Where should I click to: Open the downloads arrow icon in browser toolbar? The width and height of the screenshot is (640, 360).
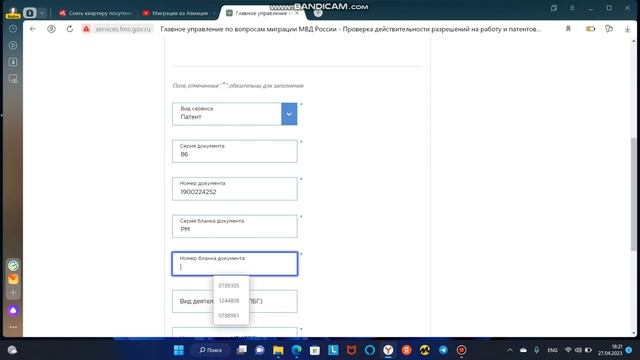click(x=627, y=29)
